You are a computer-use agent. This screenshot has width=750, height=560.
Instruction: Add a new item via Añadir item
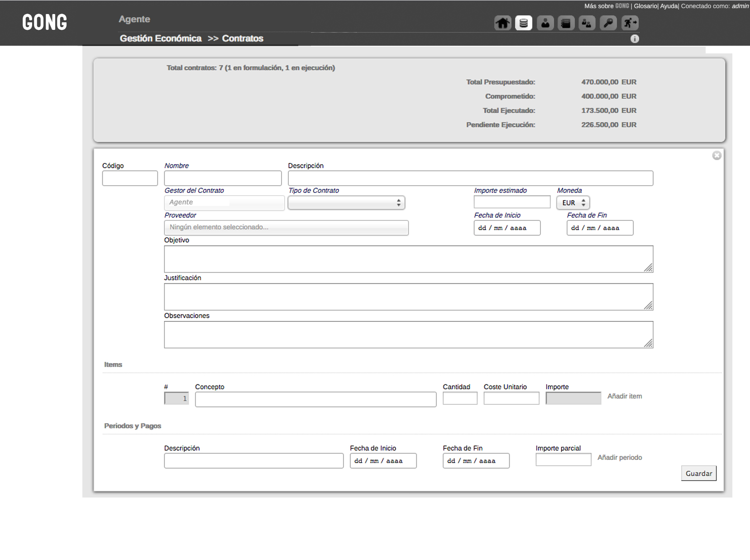[x=625, y=396]
